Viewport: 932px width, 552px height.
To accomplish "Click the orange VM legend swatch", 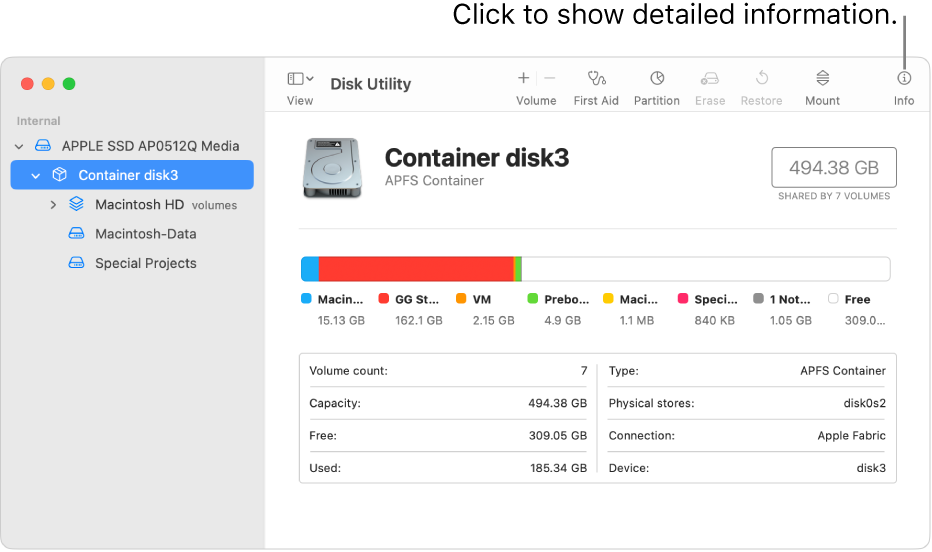I will [x=461, y=298].
